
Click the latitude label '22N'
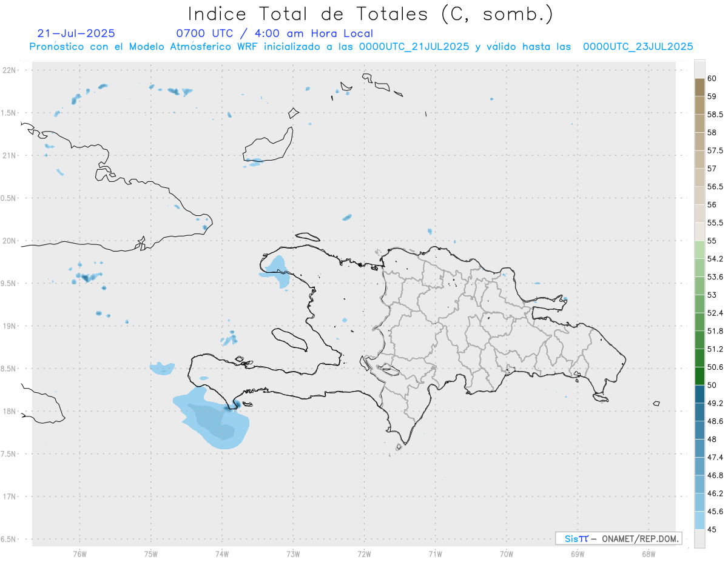click(9, 70)
